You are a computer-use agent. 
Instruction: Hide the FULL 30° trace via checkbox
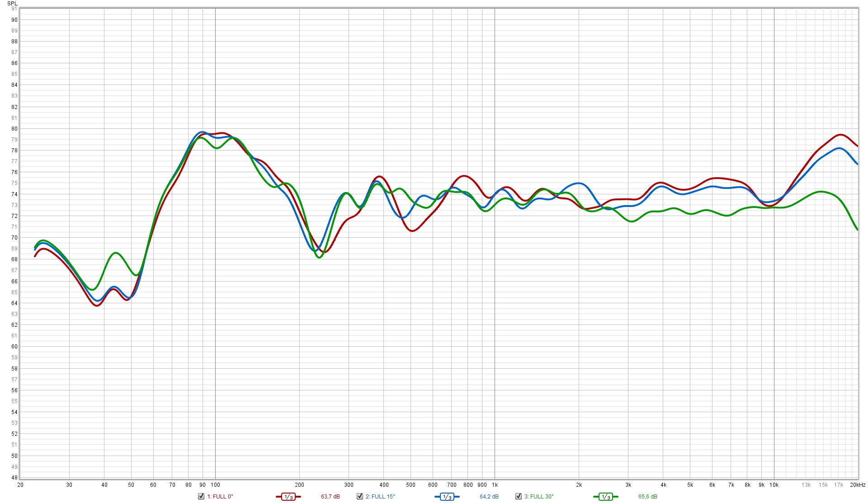(519, 496)
